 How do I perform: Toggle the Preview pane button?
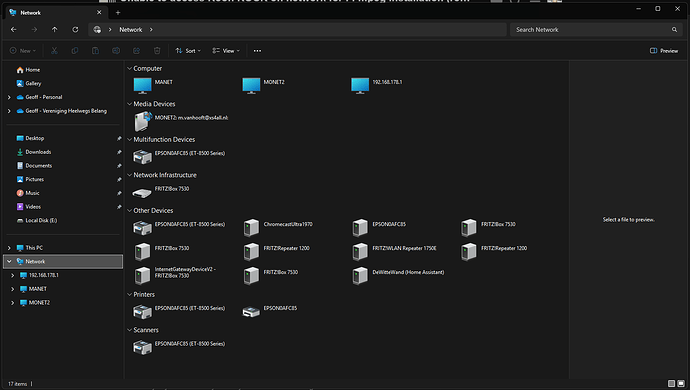(664, 51)
